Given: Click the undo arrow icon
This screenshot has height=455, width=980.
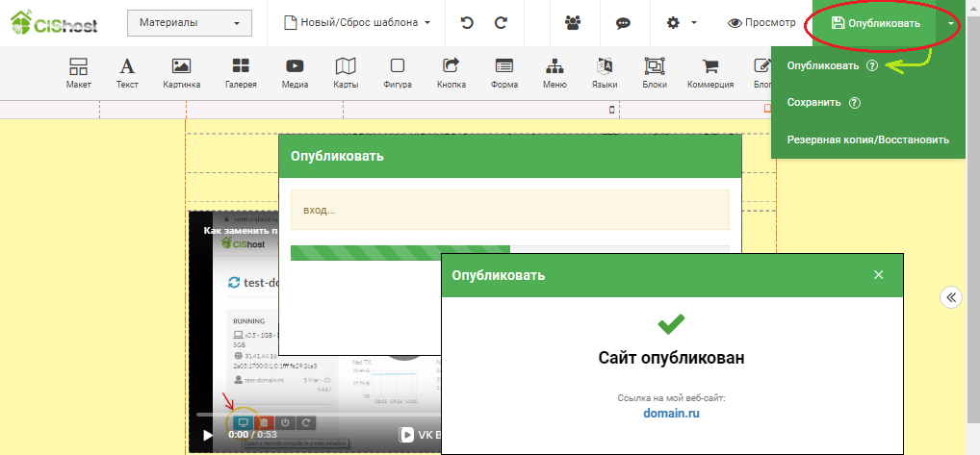Looking at the screenshot, I should pyautogui.click(x=467, y=23).
